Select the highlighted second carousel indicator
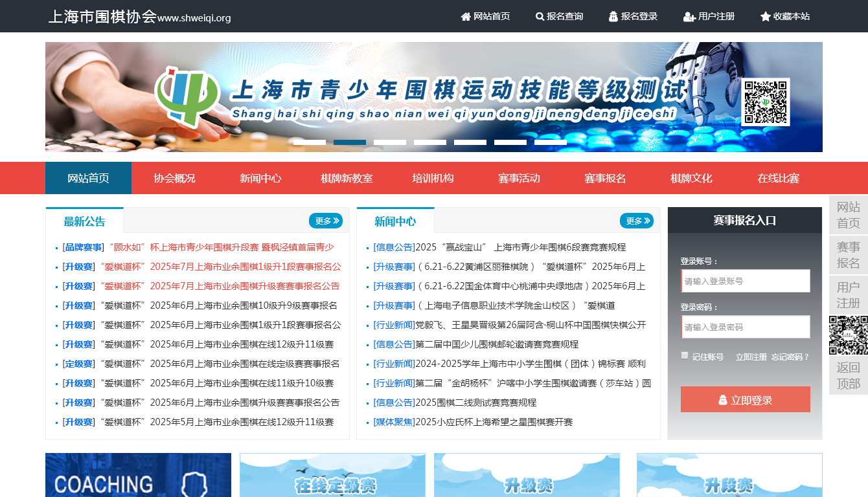 point(350,142)
